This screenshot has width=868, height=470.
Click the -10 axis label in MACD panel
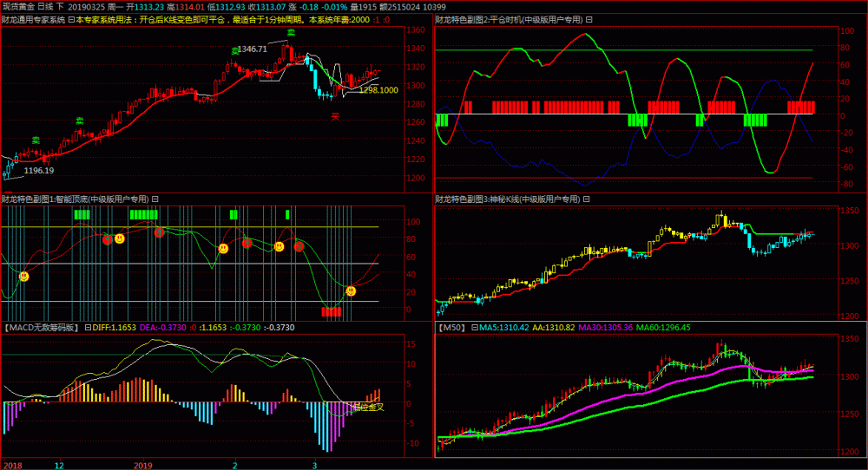(413, 443)
